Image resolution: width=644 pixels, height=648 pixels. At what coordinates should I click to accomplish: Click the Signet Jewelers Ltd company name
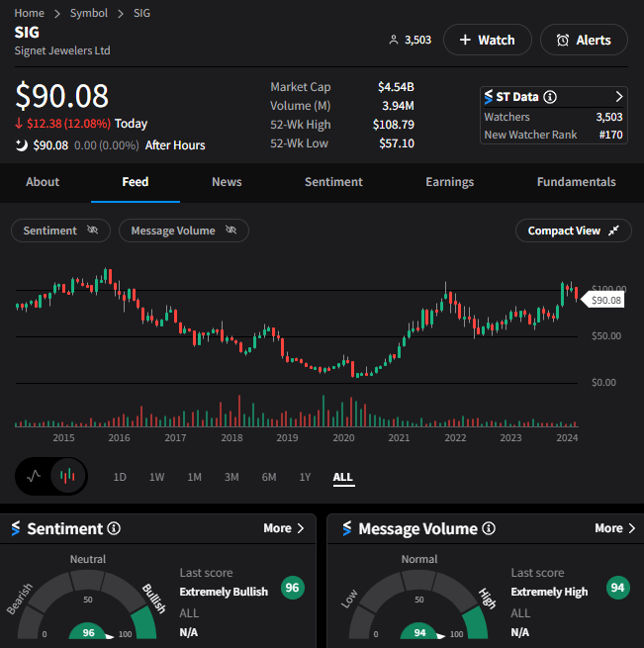[62, 50]
